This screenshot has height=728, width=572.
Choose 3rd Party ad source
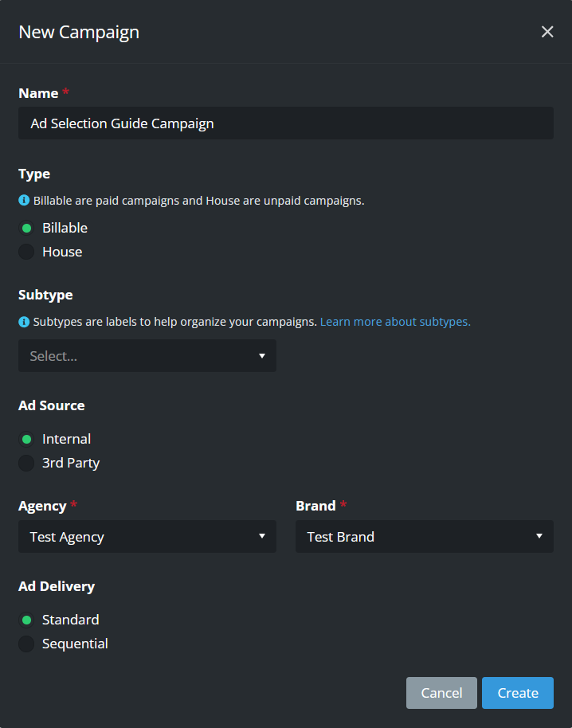pos(26,463)
